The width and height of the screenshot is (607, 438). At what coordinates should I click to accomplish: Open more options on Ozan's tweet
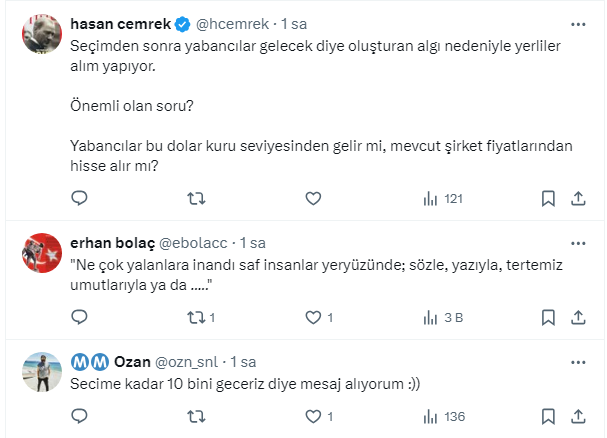pos(577,361)
